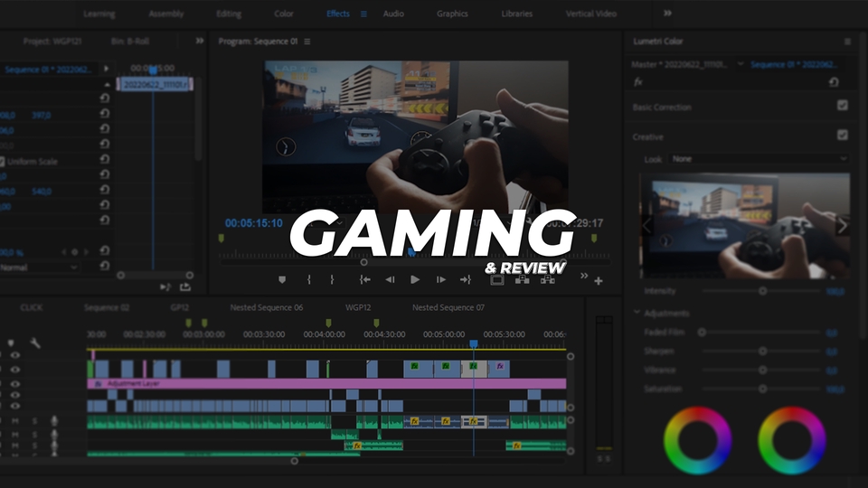Select the Graphics workspace tab
The height and width of the screenshot is (488, 868).
point(452,14)
